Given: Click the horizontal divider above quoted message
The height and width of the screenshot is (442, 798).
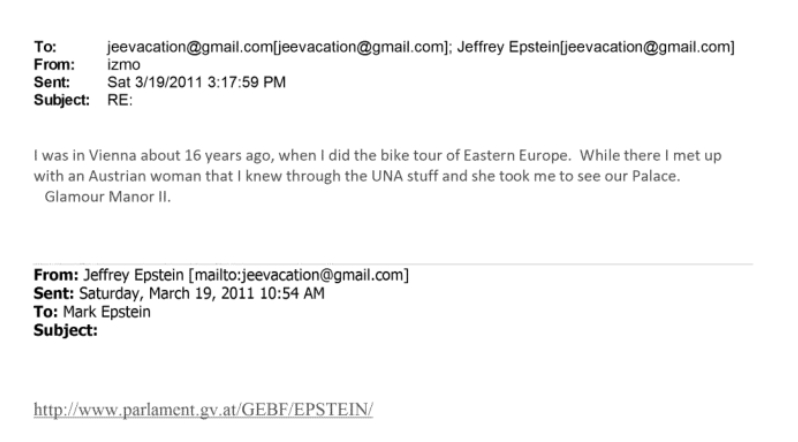Looking at the screenshot, I should [399, 263].
